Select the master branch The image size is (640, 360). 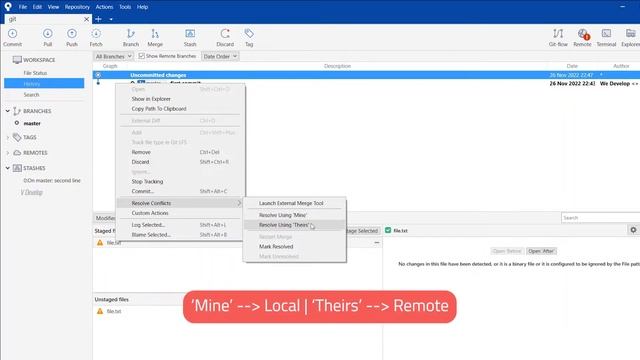coord(32,123)
